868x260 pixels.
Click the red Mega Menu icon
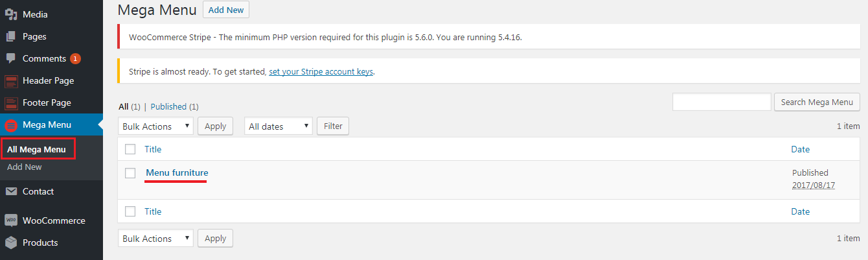click(x=11, y=125)
